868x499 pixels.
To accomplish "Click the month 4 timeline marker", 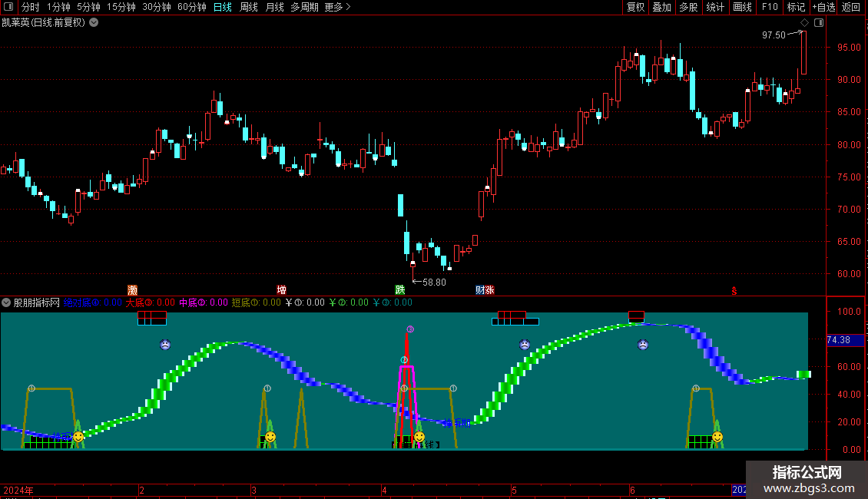I will click(x=383, y=490).
